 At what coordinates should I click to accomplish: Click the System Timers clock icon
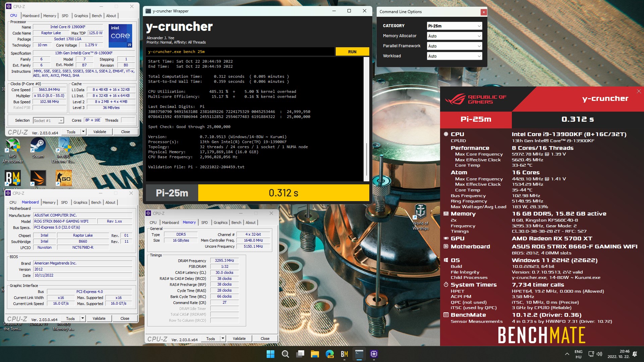pos(446,285)
